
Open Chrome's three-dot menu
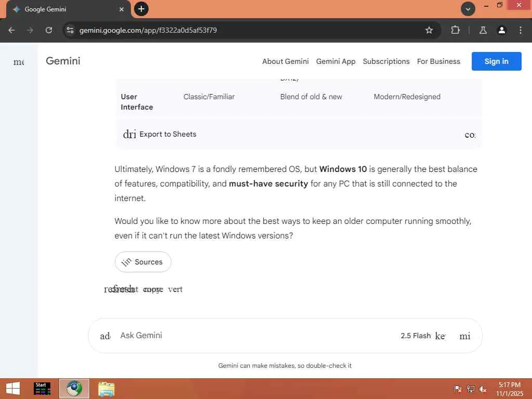[x=521, y=30]
